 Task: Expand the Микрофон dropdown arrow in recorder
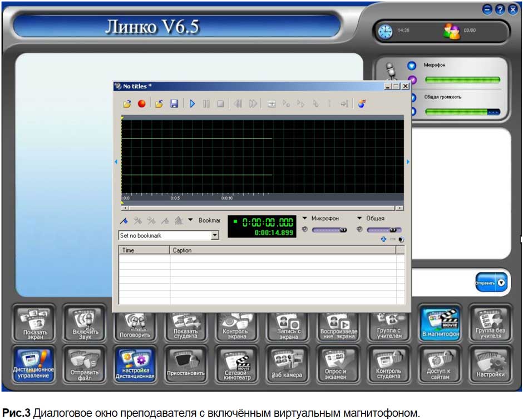305,219
